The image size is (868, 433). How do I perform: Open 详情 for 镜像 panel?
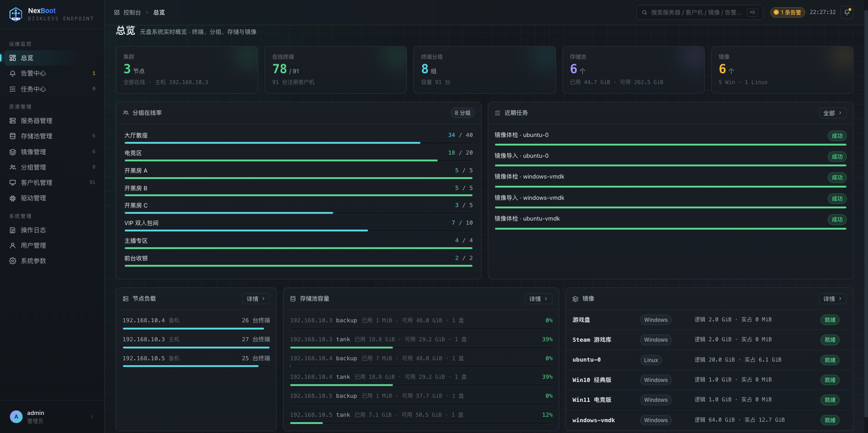[833, 299]
